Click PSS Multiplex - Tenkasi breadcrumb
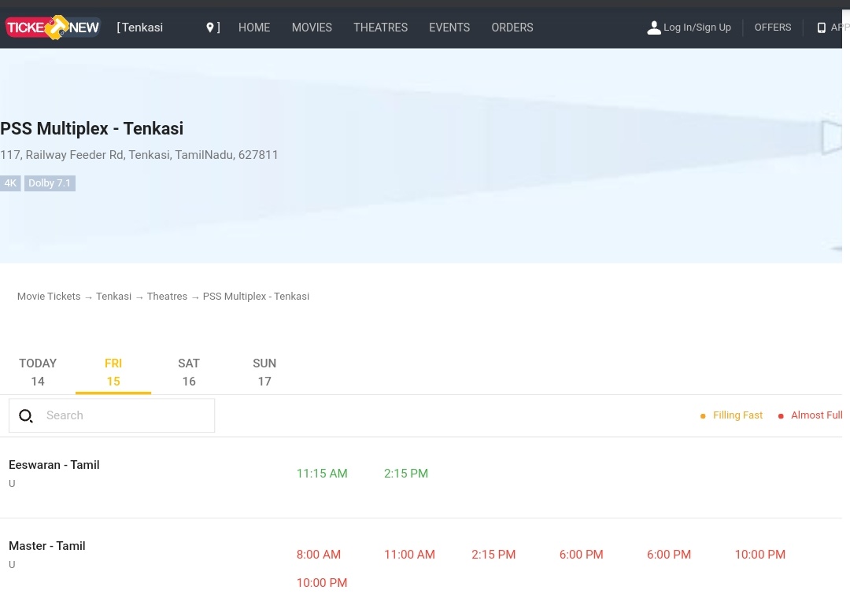This screenshot has width=850, height=616. coord(256,297)
